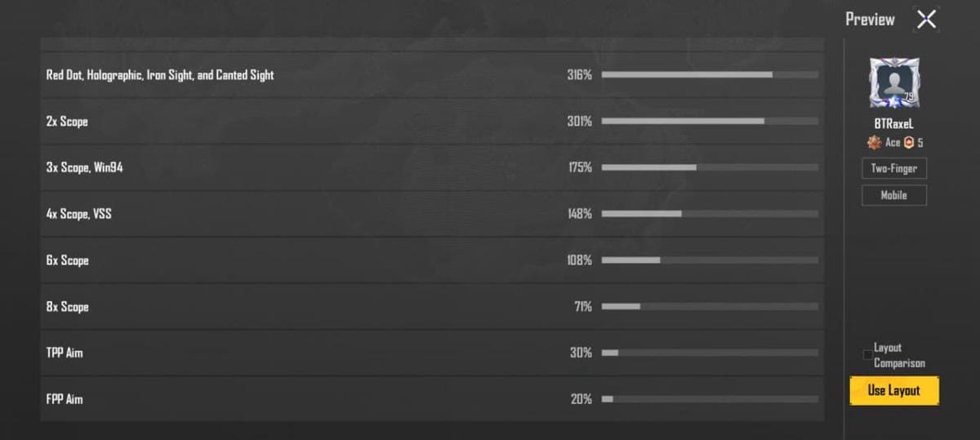Click the 20% FPP Aim value

click(581, 399)
